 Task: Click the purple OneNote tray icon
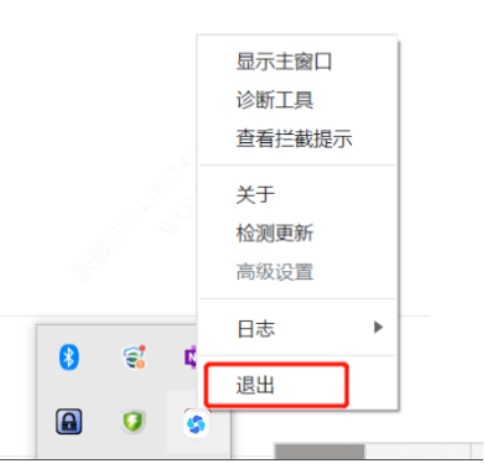(190, 357)
